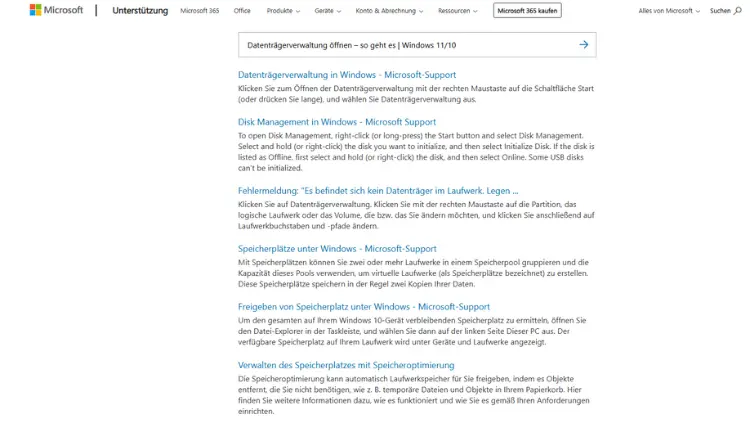750x422 pixels.
Task: Click text 'Die Speicheroptimierung kann automatisch'
Action: click(x=311, y=378)
